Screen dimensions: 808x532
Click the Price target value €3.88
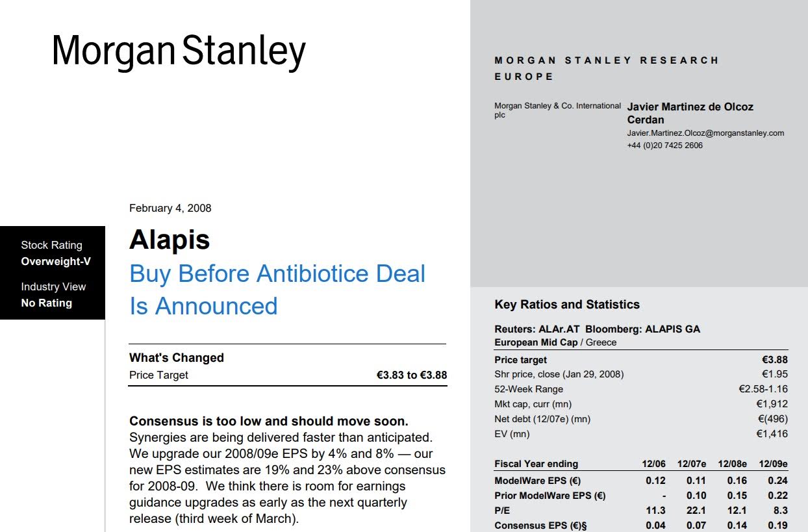tap(774, 360)
